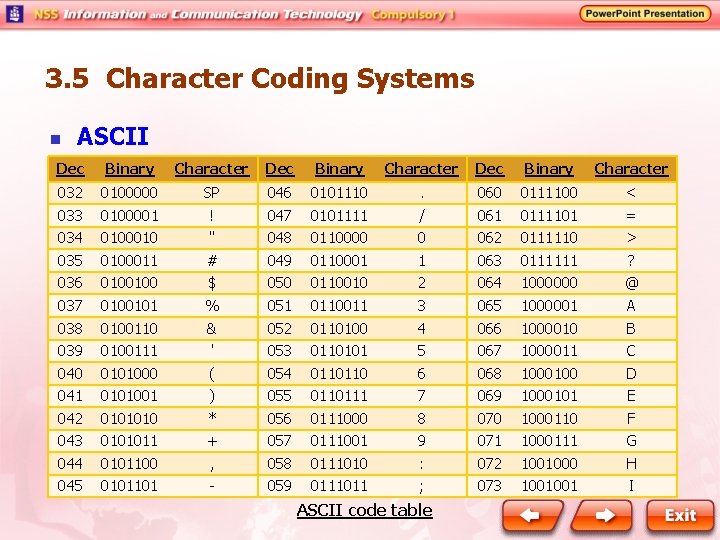
Task: Select binary value '0100000'
Action: tap(129, 193)
